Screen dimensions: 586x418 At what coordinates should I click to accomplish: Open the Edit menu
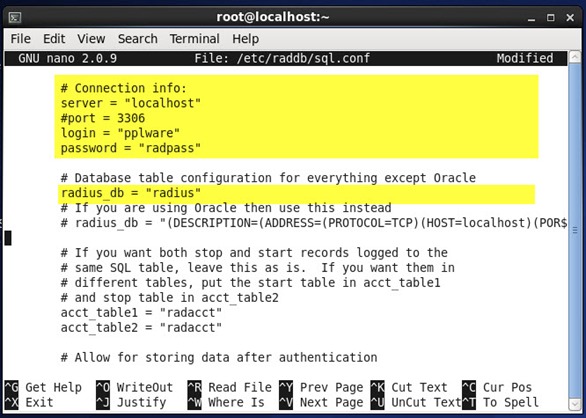coord(54,39)
